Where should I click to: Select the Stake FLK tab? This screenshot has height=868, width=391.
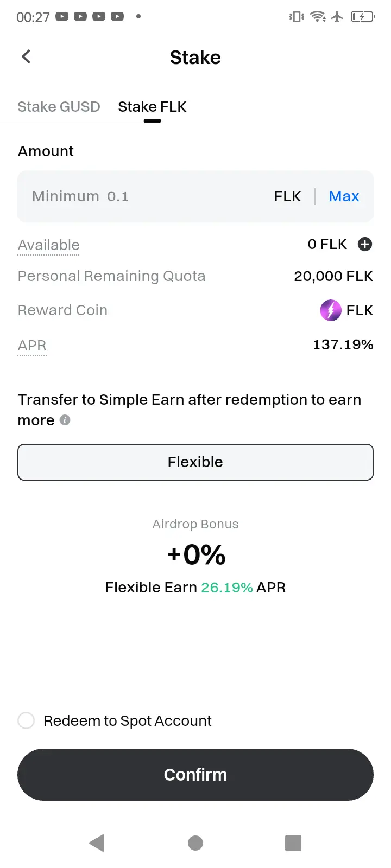[152, 107]
